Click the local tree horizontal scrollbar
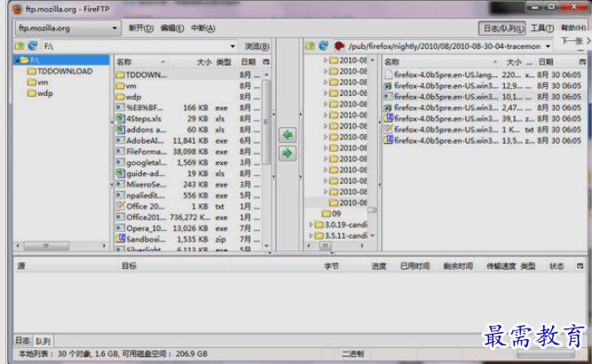 point(46,246)
